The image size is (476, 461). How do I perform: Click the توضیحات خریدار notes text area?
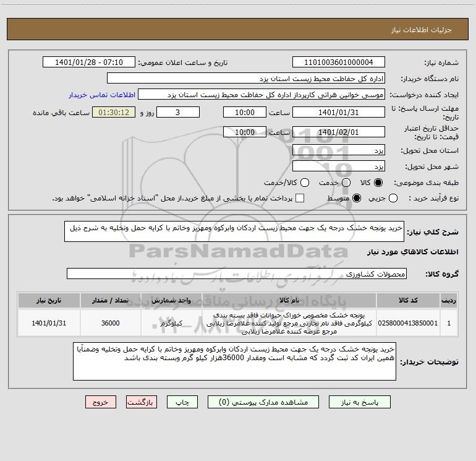[x=234, y=361]
